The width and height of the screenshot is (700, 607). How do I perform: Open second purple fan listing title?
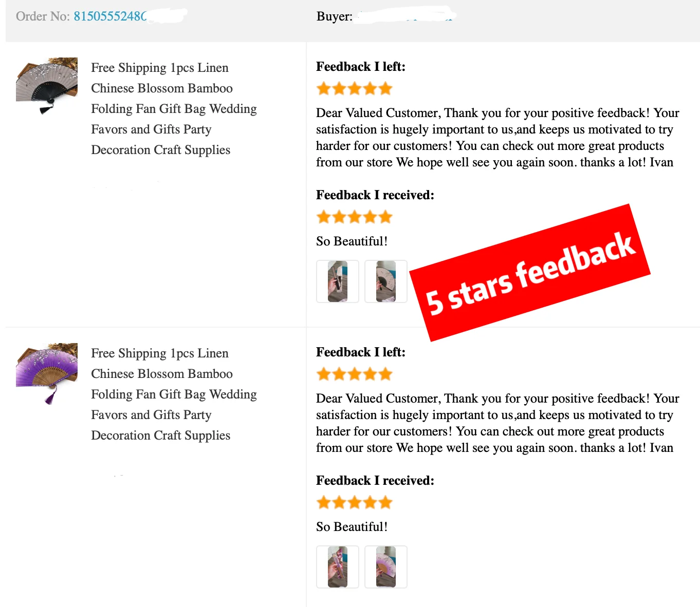coord(174,394)
